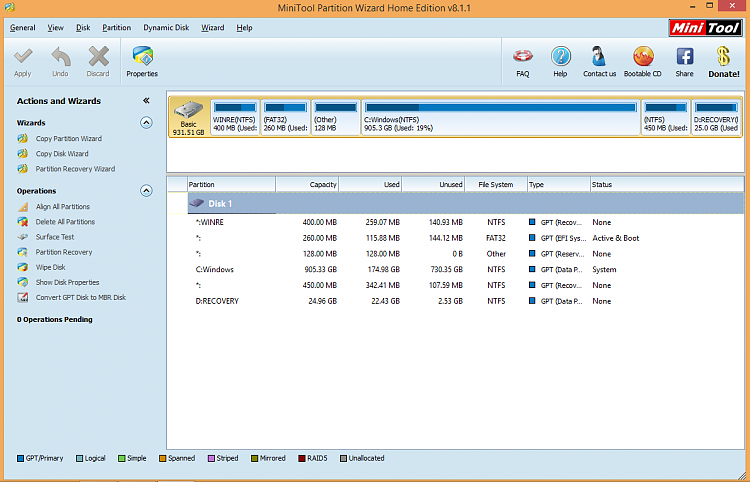Click the Copy Disk Wizard icon
Image resolution: width=750 pixels, height=482 pixels.
coord(22,153)
